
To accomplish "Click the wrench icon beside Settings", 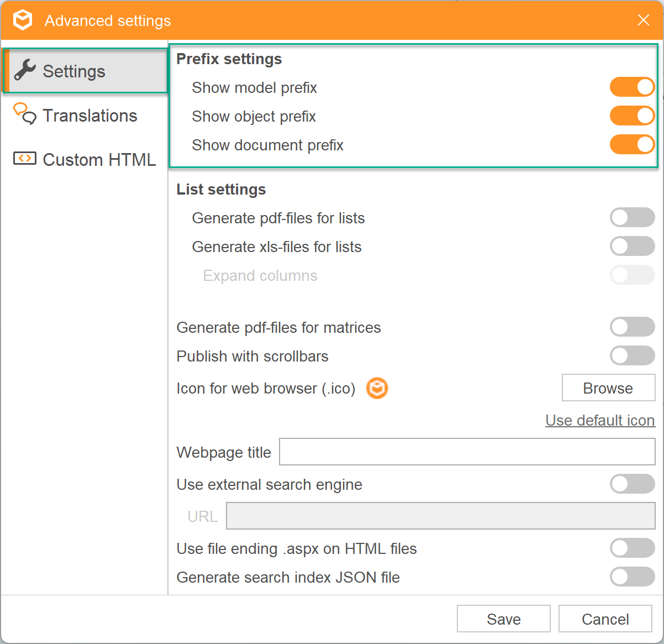I will coord(25,71).
